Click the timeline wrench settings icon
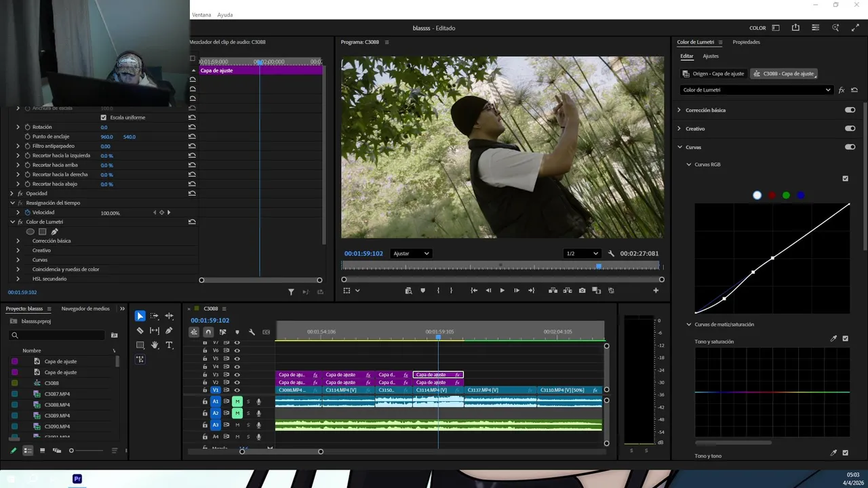Viewport: 868px width, 488px height. tap(252, 332)
